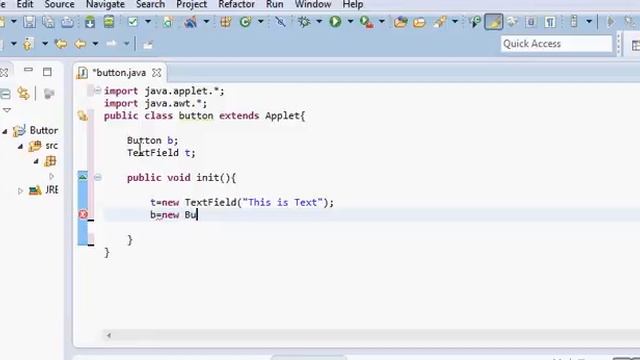This screenshot has width=640, height=360.
Task: Click the Open Task folder icon
Action: click(419, 22)
